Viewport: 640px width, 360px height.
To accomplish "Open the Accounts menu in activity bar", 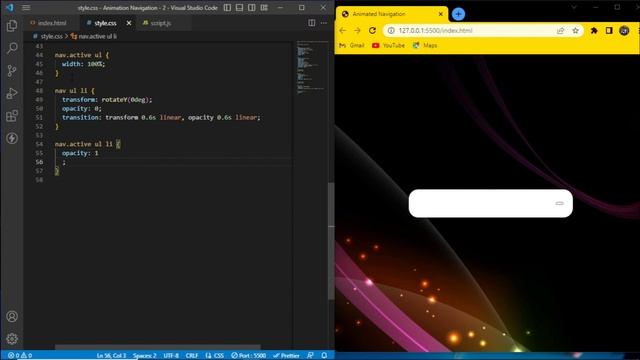I will click(12, 316).
